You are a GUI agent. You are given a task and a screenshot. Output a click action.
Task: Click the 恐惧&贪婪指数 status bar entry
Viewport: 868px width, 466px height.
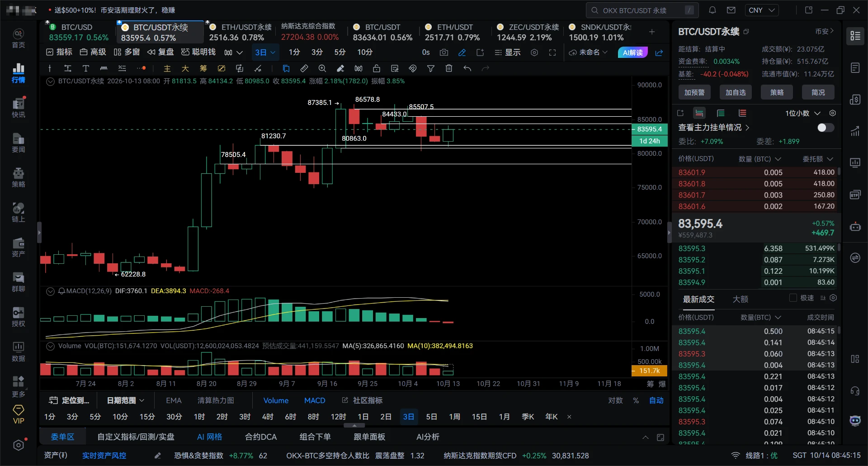221,456
